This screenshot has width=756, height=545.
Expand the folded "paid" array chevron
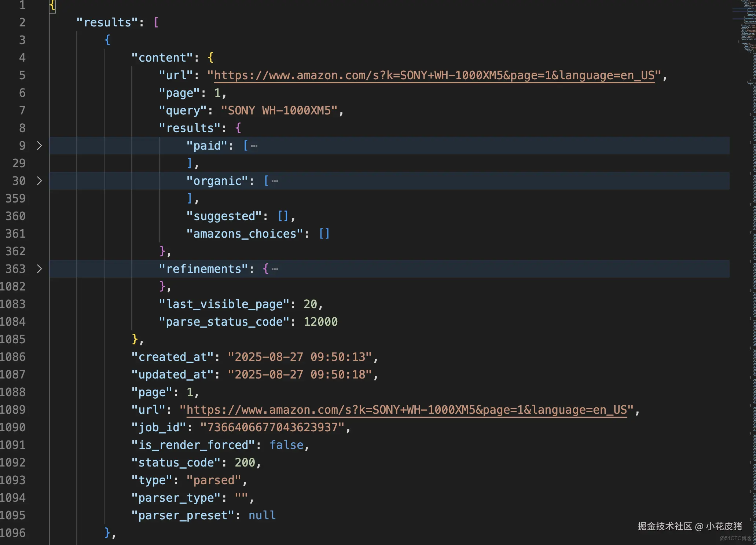pyautogui.click(x=40, y=146)
